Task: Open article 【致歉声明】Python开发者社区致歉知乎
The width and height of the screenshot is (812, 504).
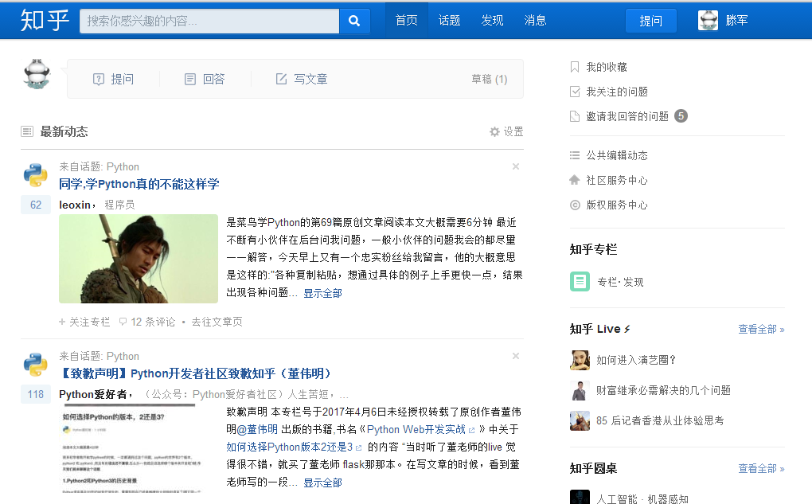Action: [x=197, y=374]
